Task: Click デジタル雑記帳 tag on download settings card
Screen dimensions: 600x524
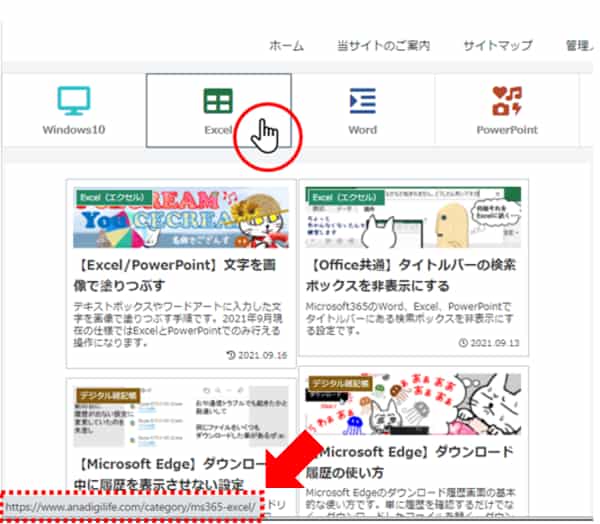Action: (108, 395)
